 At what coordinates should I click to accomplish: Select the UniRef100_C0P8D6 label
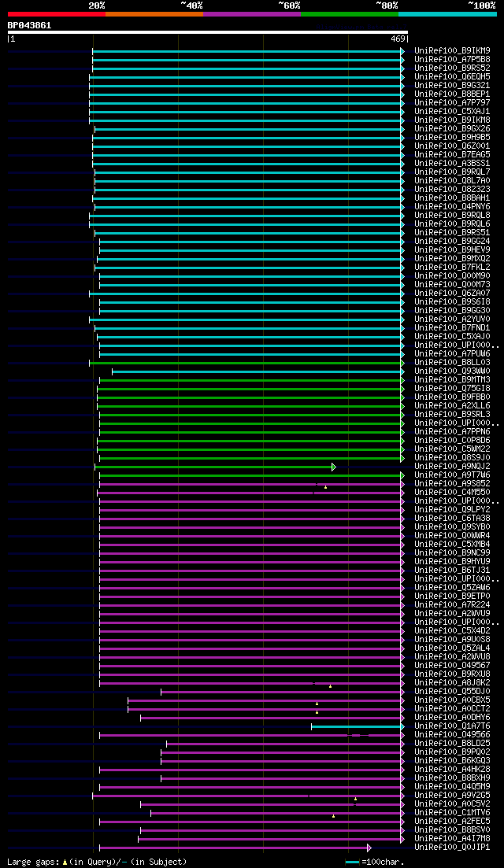pyautogui.click(x=452, y=441)
